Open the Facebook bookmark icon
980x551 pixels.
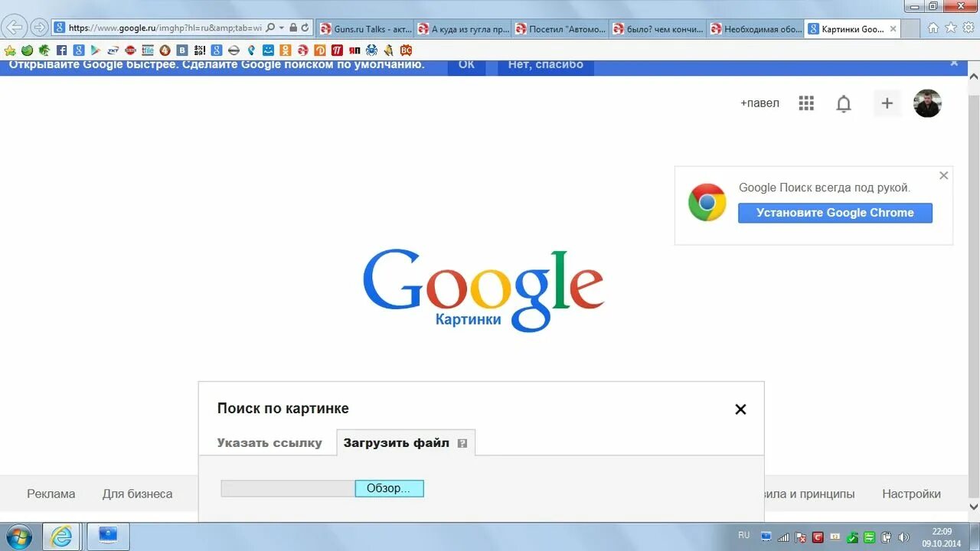[x=61, y=51]
